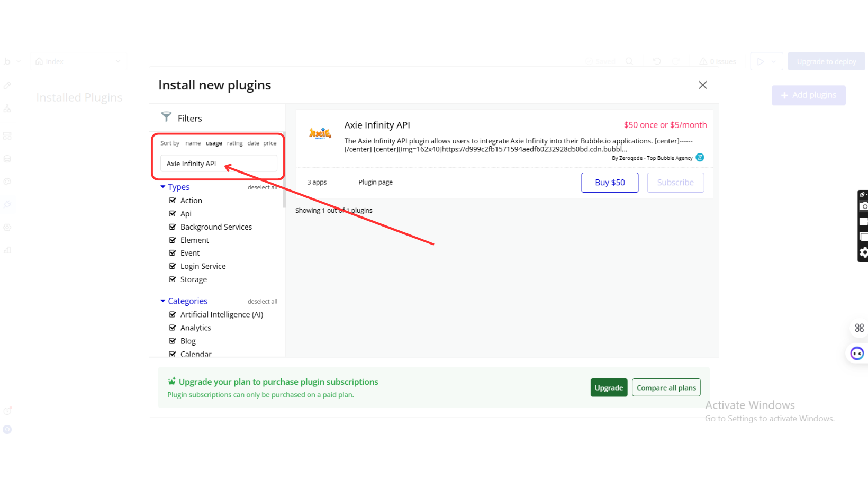Viewport: 868px width, 489px height.
Task: Collapse the Types filter section
Action: [163, 187]
